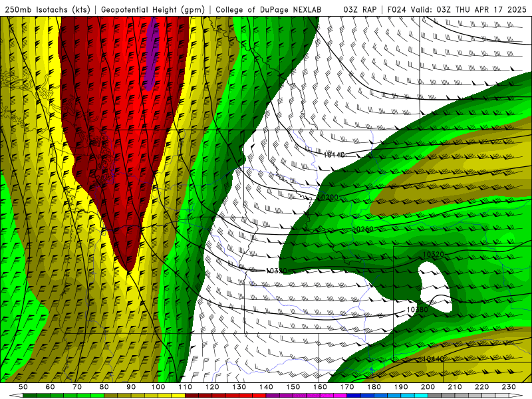Screen dimensions: 532x399
Task: Click the 180 value on the color scale
Action: (x=374, y=387)
